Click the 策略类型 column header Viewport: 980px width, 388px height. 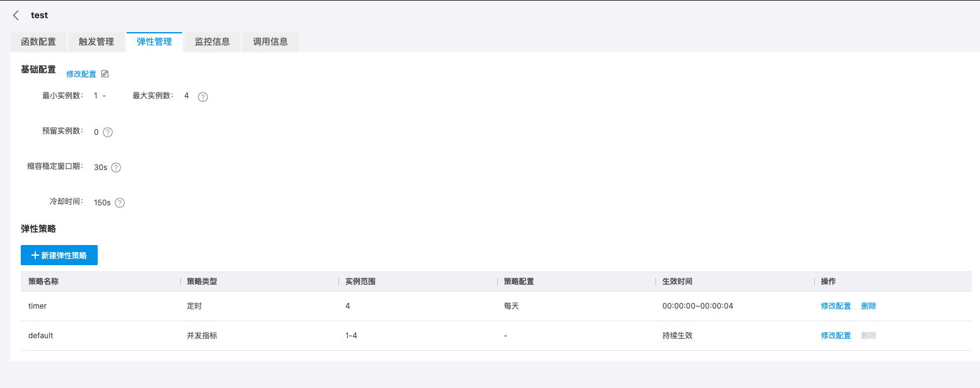point(202,282)
